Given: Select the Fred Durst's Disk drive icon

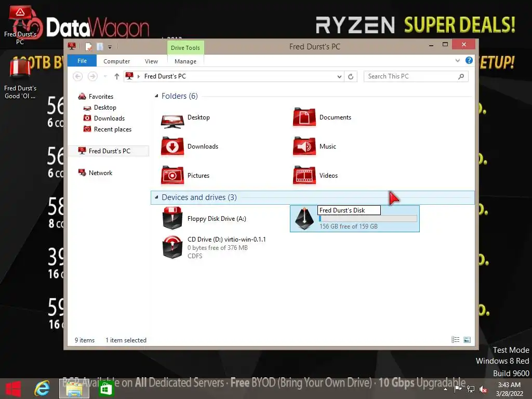Looking at the screenshot, I should [304, 219].
